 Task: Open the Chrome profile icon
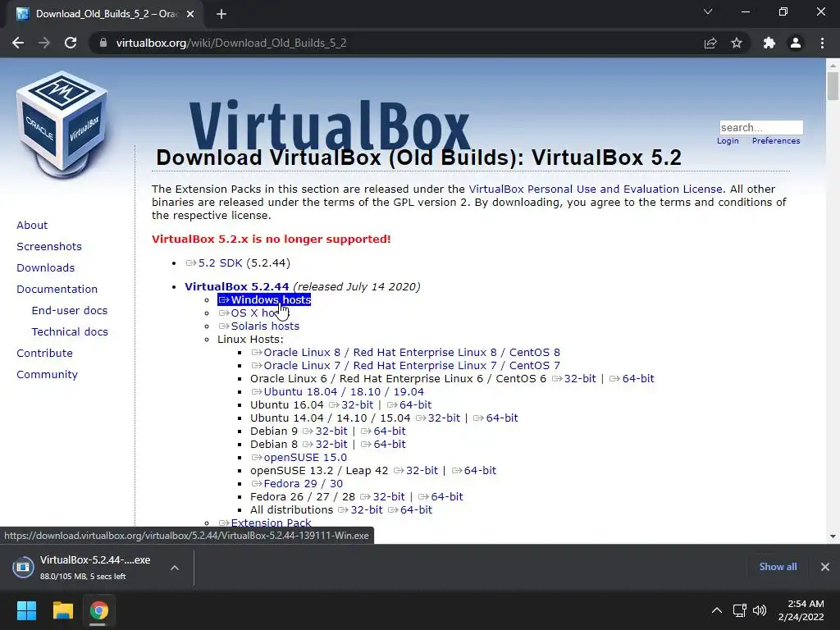coord(796,43)
